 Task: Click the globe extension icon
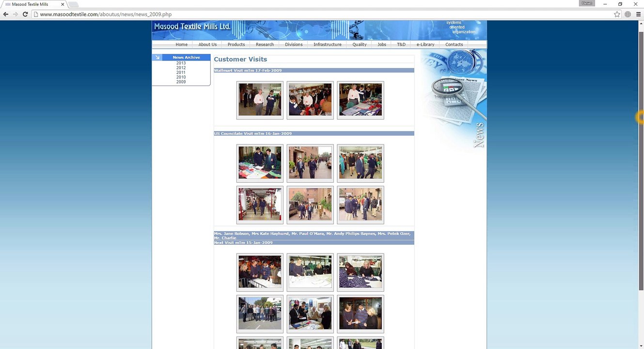pos(628,15)
